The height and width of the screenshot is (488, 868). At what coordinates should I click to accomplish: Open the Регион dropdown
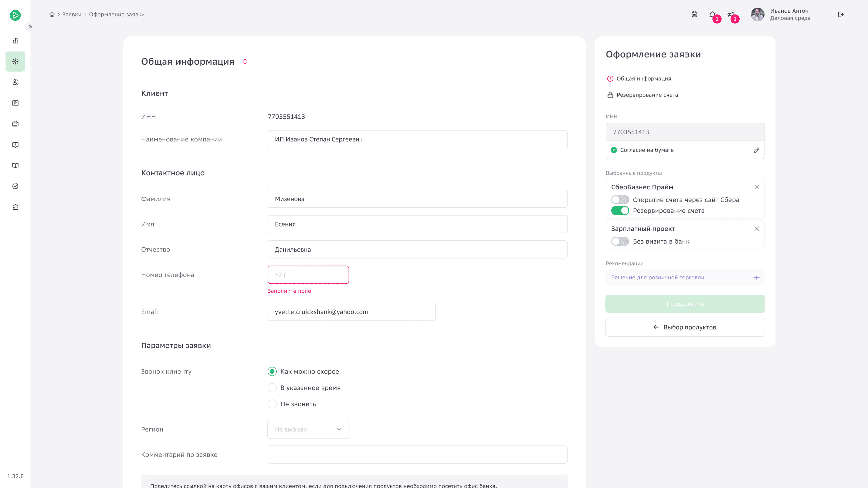coord(308,429)
